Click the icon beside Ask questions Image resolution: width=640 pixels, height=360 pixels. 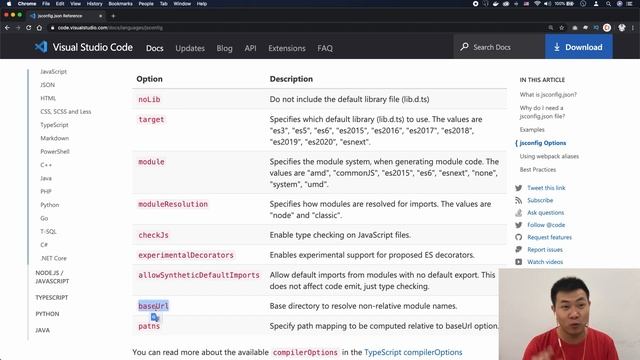[x=518, y=212]
